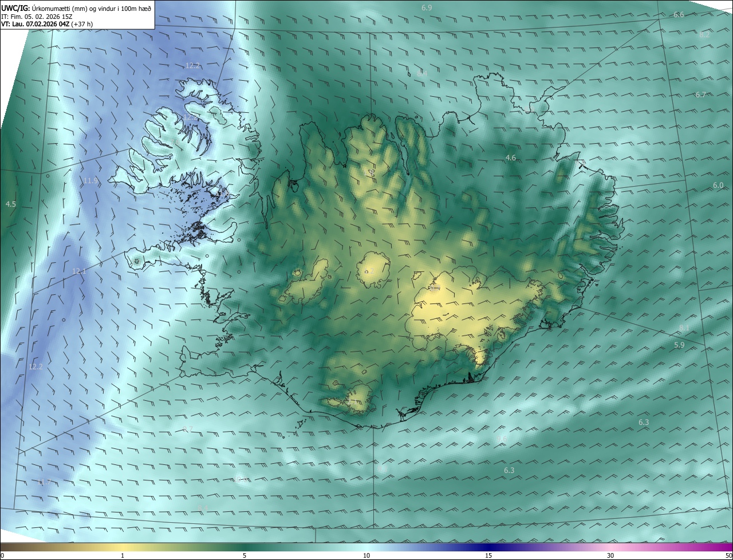Click the 30 tick on the color scale
Viewport: 733px width, 560px height.
610,555
